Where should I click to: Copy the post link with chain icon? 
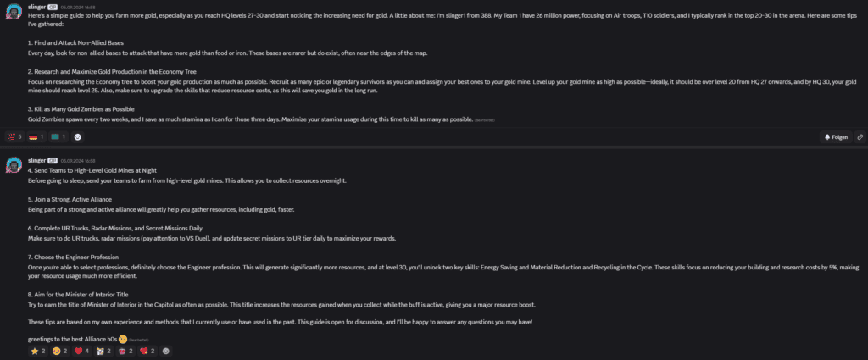pyautogui.click(x=860, y=136)
